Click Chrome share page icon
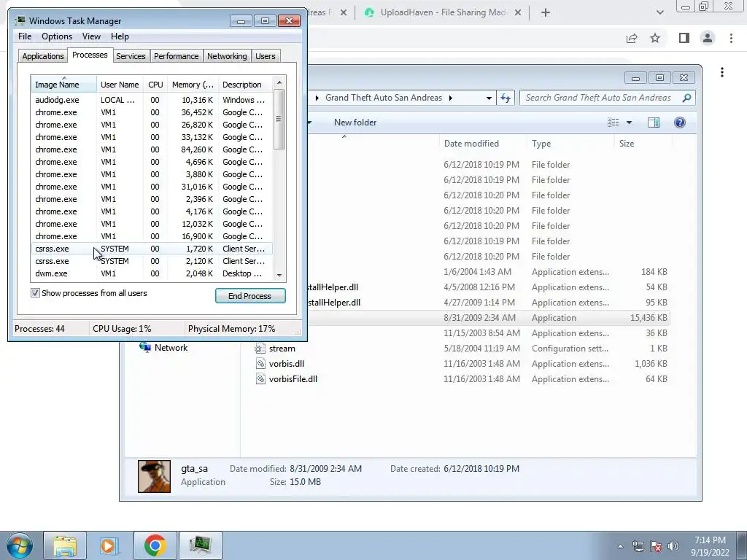 point(632,38)
